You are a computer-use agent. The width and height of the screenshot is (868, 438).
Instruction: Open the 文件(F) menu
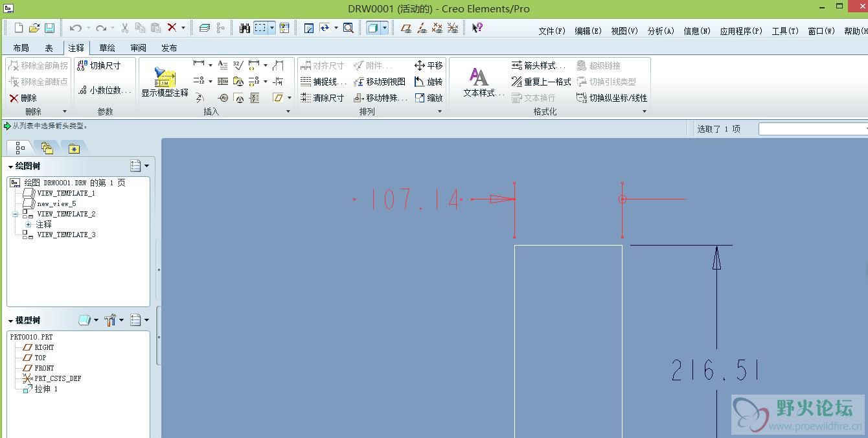tap(552, 31)
